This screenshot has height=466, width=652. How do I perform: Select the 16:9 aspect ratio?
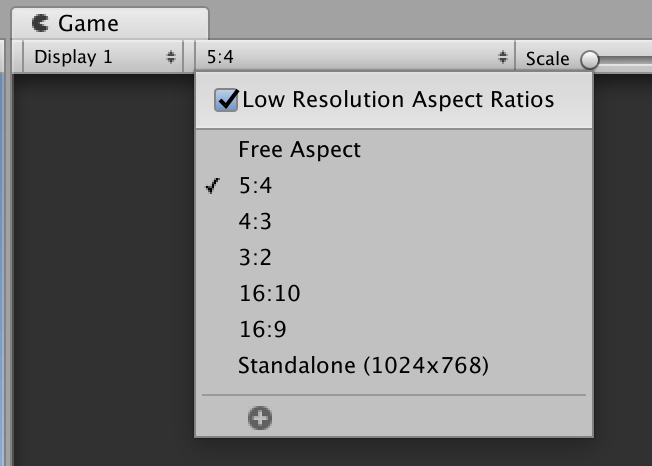point(264,330)
